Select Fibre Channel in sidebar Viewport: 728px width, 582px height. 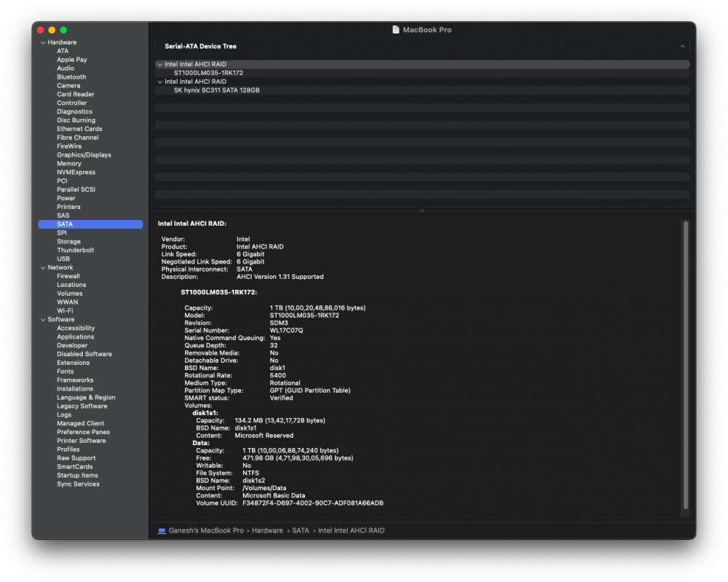[x=78, y=138]
